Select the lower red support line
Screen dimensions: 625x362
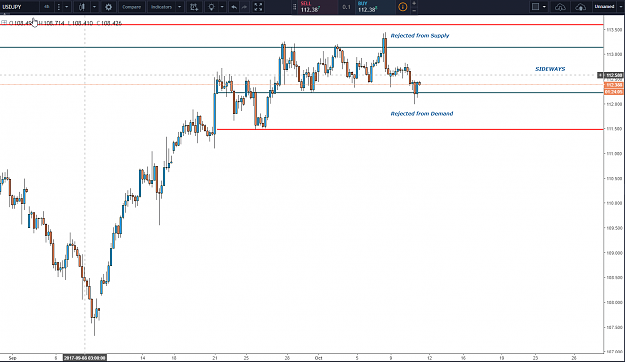(411, 130)
